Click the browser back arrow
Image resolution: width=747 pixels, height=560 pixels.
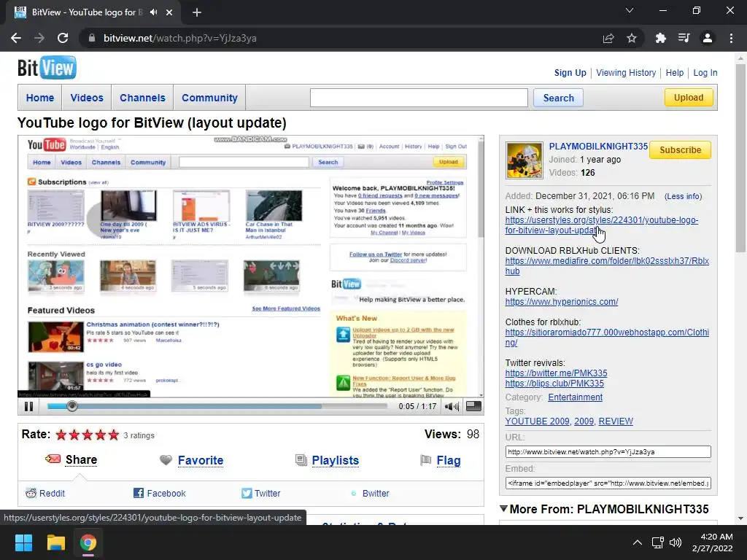pos(16,38)
